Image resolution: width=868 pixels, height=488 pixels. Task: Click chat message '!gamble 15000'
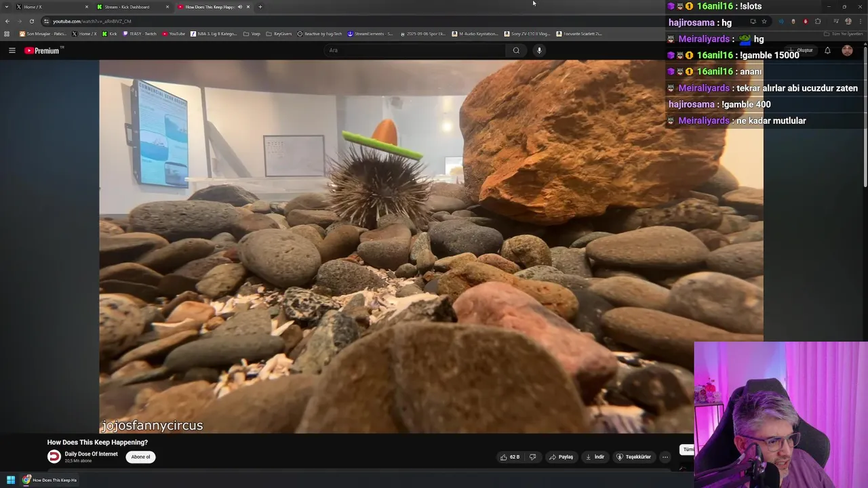tap(770, 56)
